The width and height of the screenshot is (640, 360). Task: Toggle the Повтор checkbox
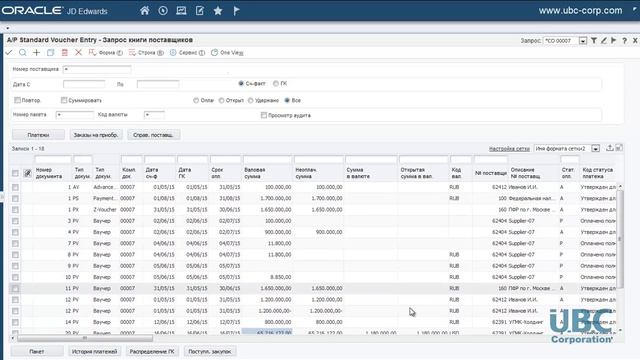[x=17, y=100]
